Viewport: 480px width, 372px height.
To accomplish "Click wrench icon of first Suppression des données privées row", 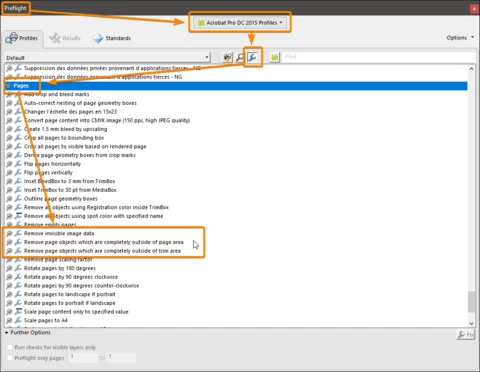I will point(18,68).
